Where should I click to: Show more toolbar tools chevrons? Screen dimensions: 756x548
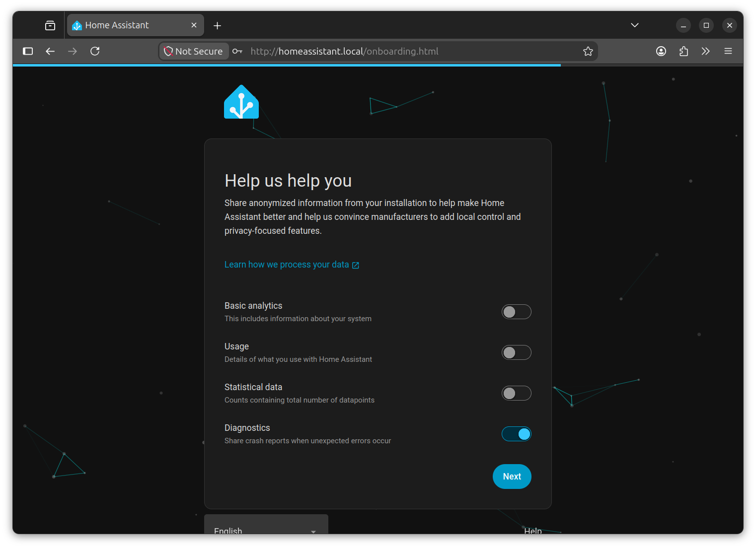pos(706,51)
